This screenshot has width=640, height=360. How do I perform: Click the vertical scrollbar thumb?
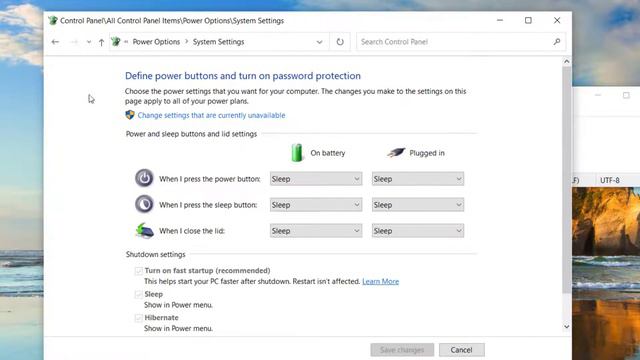(567, 180)
